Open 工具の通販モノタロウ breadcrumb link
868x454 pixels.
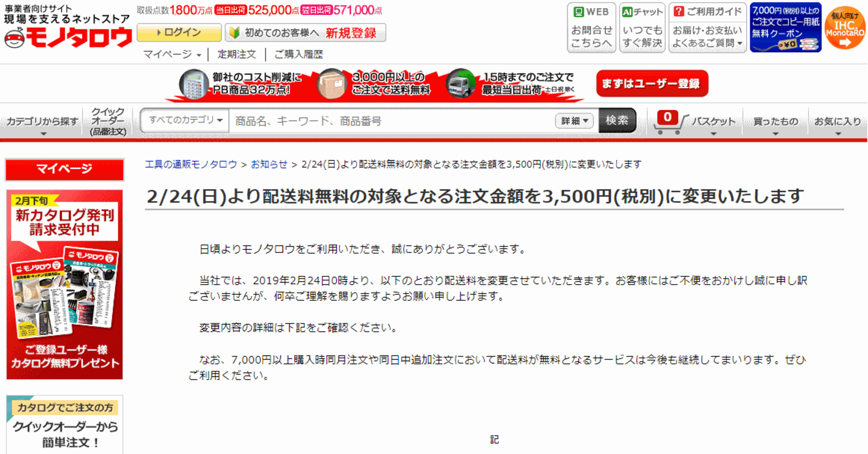191,164
